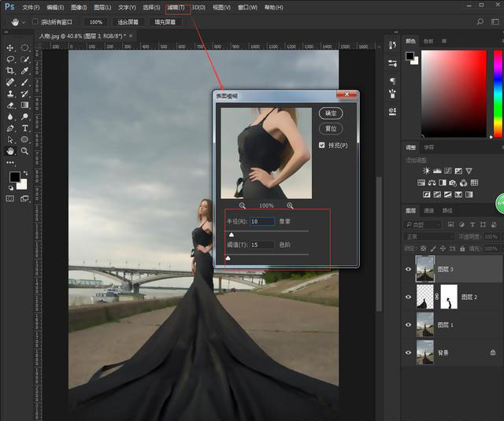
Task: Toggle lock image pixels brush icon
Action: click(433, 249)
